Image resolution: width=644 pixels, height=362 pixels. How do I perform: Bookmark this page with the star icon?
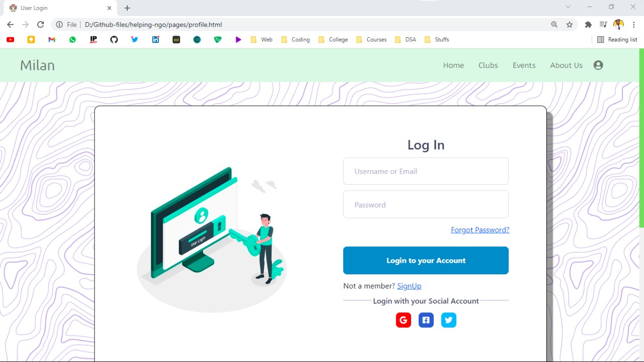coord(570,25)
